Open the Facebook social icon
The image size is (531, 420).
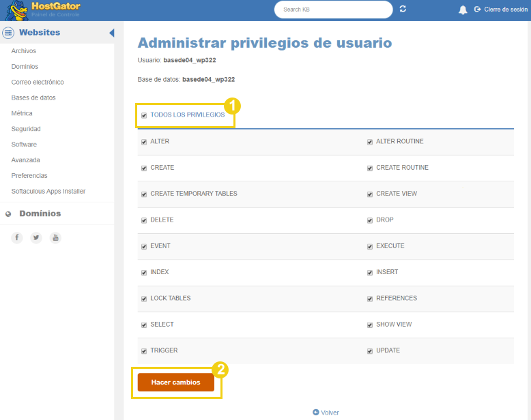click(x=16, y=237)
